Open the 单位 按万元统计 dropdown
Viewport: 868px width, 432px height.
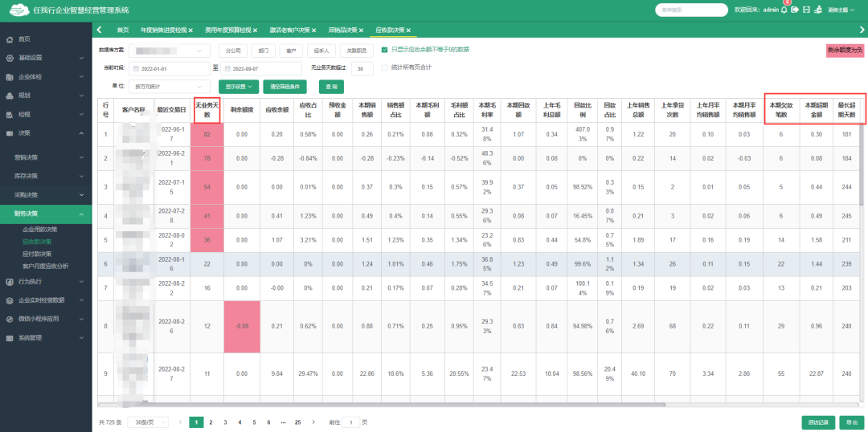pyautogui.click(x=169, y=86)
